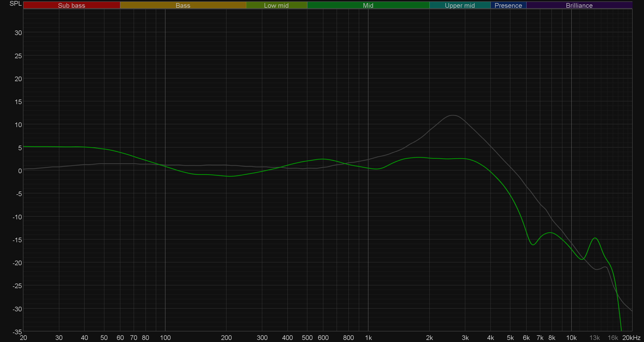Click the SPL axis label
This screenshot has height=342, width=644.
tap(15, 4)
